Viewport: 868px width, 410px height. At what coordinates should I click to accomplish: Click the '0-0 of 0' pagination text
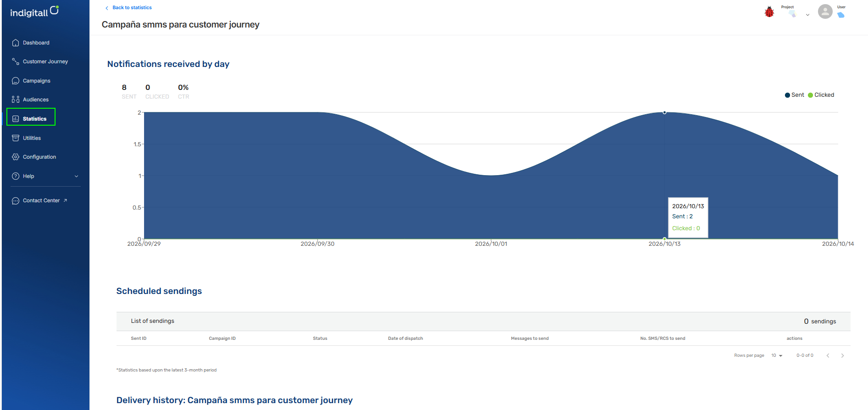805,355
